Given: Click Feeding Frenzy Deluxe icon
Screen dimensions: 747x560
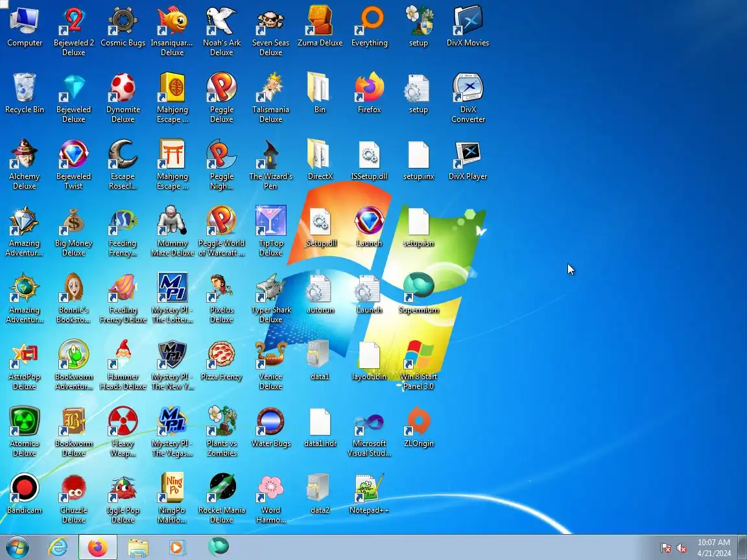Looking at the screenshot, I should 123,288.
